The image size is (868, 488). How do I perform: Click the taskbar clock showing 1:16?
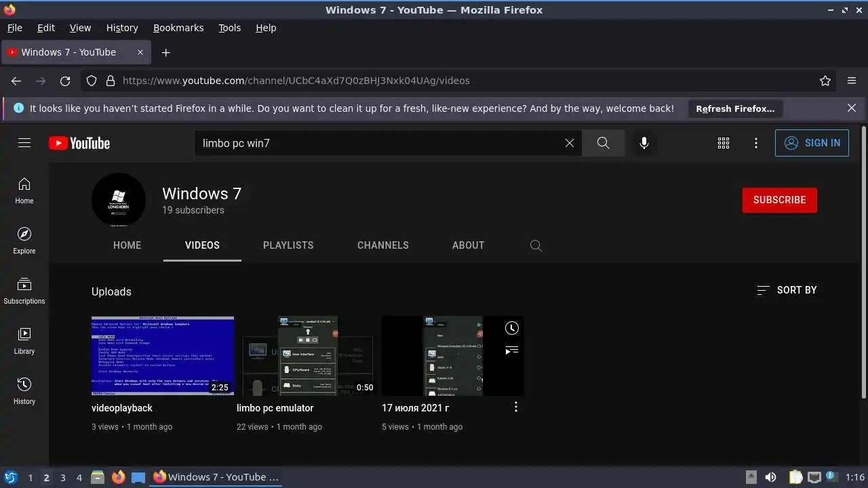[855, 477]
